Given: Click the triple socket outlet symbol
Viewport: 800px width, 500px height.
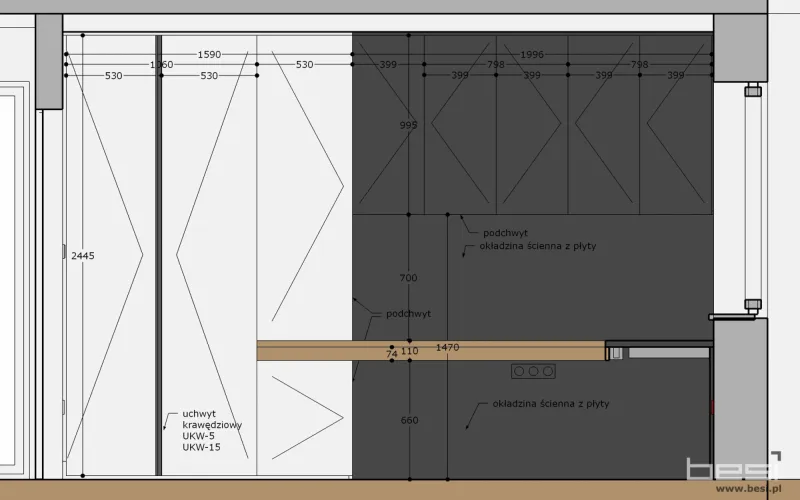Looking at the screenshot, I should click(x=533, y=371).
